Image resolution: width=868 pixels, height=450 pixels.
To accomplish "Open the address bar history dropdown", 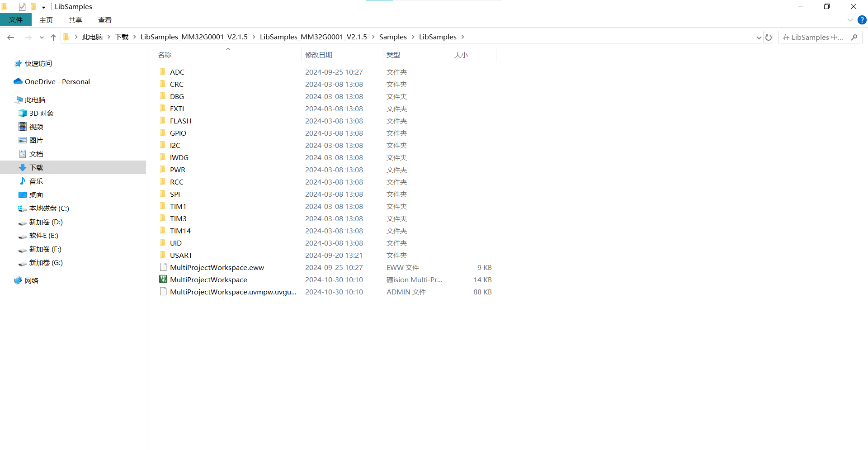I will [759, 38].
